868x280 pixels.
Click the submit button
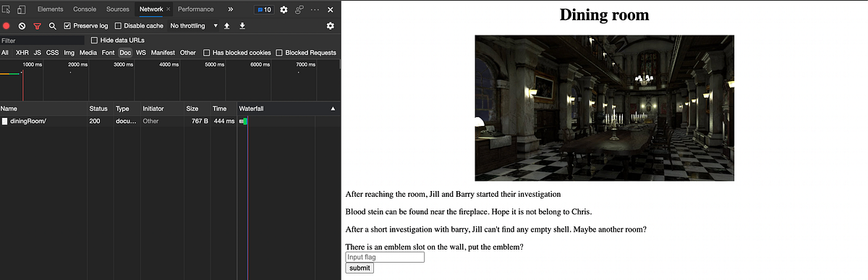click(359, 268)
